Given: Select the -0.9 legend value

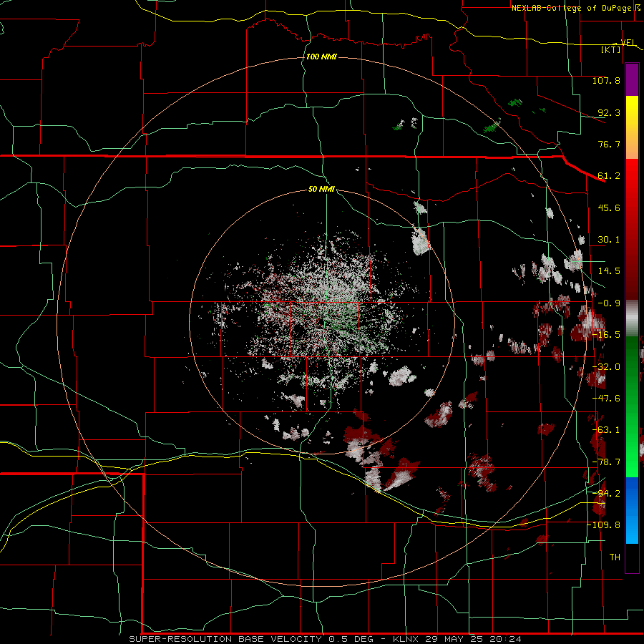Looking at the screenshot, I should [x=609, y=303].
